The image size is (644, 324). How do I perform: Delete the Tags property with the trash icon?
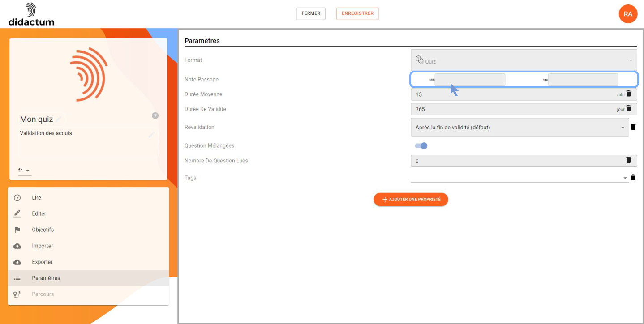633,177
